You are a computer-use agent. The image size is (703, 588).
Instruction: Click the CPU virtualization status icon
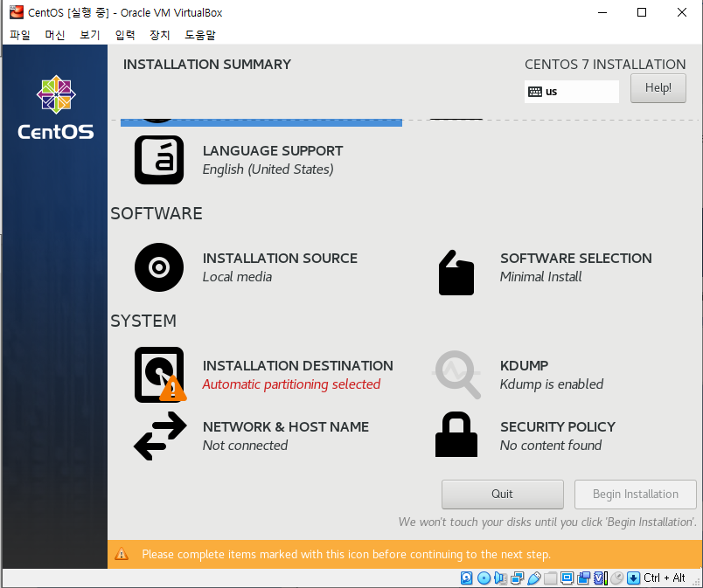pyautogui.click(x=601, y=578)
